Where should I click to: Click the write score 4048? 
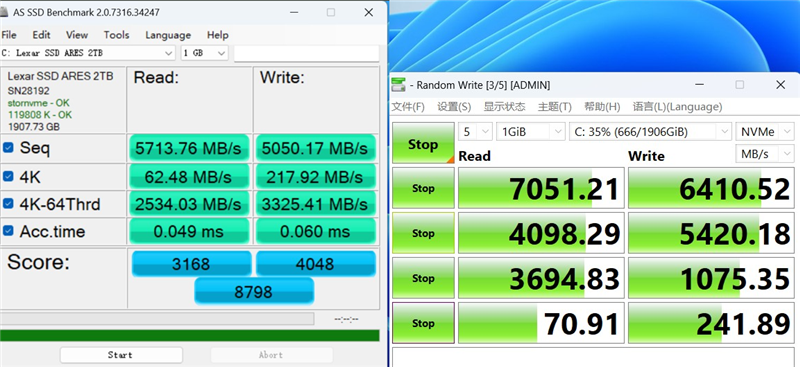[315, 264]
